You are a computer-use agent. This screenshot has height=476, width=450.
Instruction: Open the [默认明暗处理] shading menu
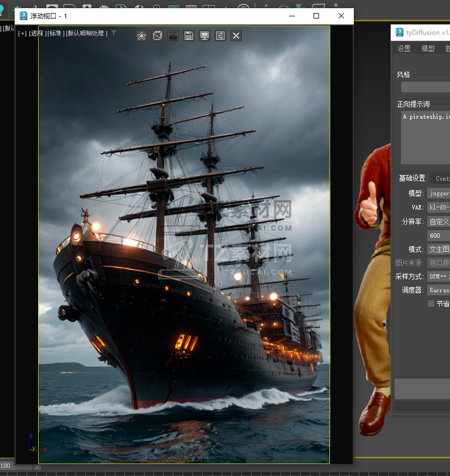(86, 33)
